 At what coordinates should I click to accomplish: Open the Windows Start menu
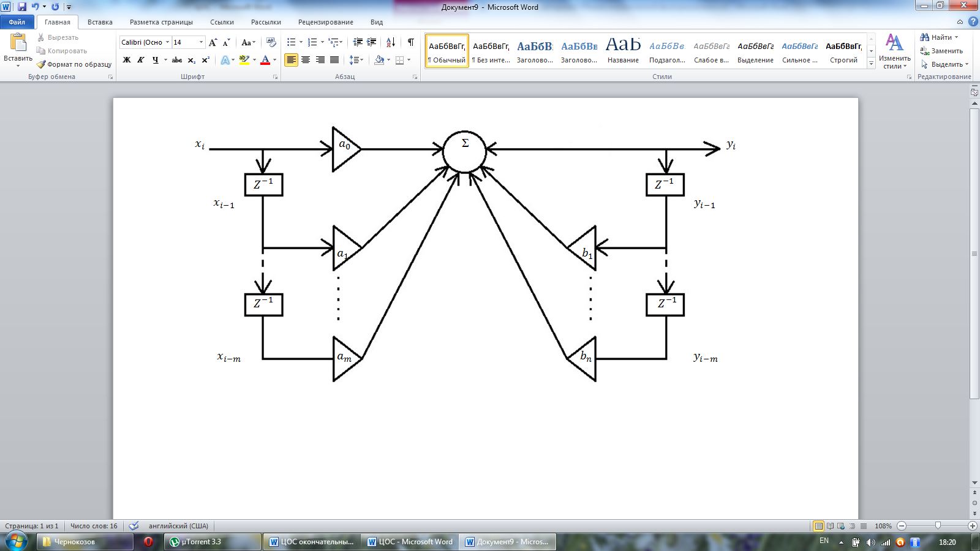coord(16,542)
